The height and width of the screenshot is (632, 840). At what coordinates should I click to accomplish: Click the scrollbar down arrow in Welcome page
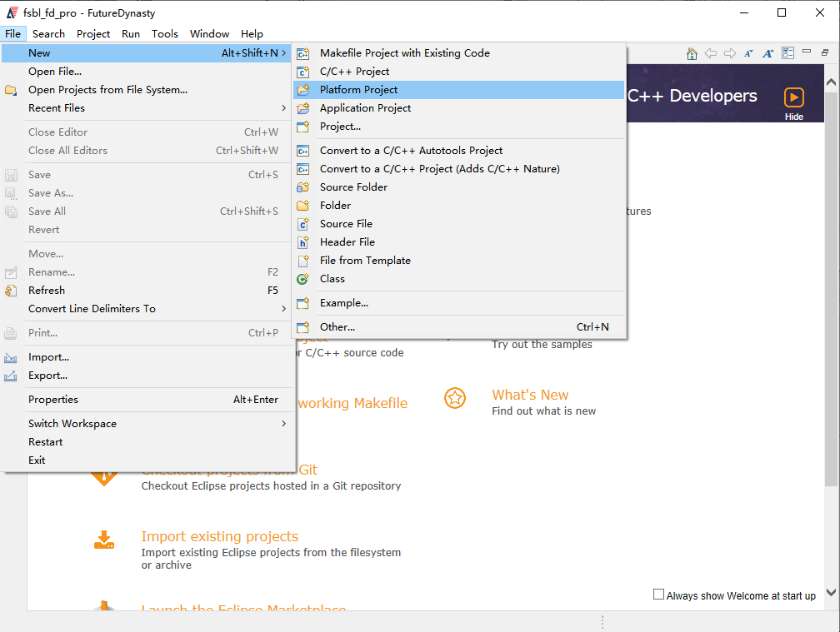pos(831,592)
